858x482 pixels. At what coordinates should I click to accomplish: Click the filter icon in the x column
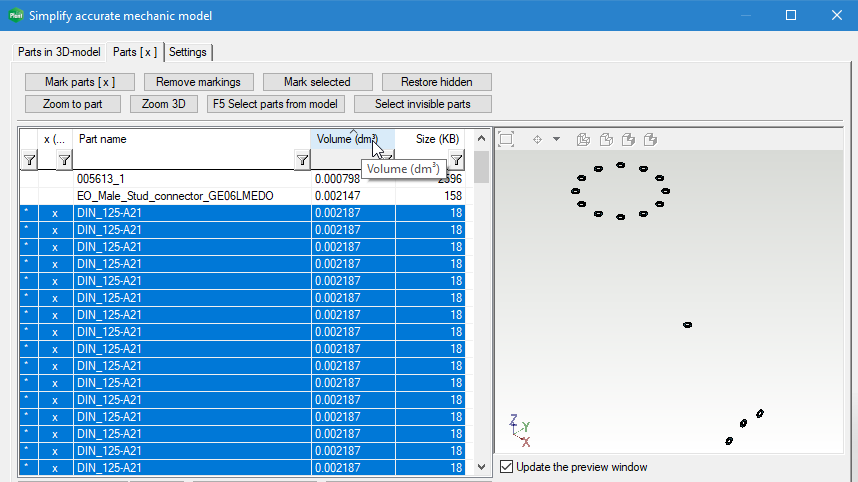pyautogui.click(x=64, y=160)
